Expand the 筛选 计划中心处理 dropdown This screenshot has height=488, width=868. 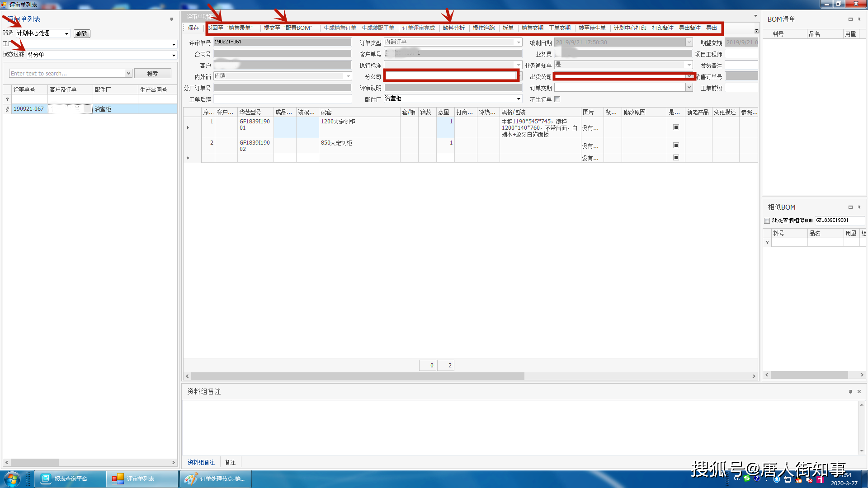coord(66,34)
